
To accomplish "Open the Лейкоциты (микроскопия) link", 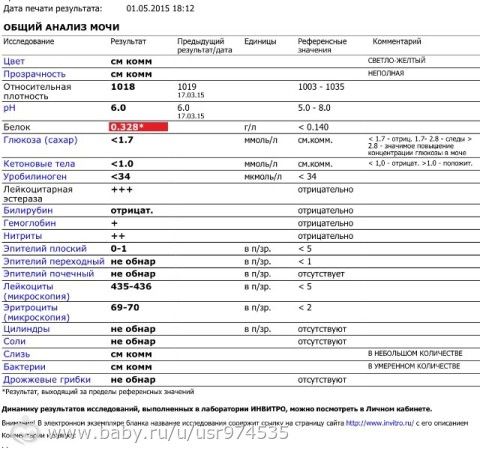I will tap(37, 291).
